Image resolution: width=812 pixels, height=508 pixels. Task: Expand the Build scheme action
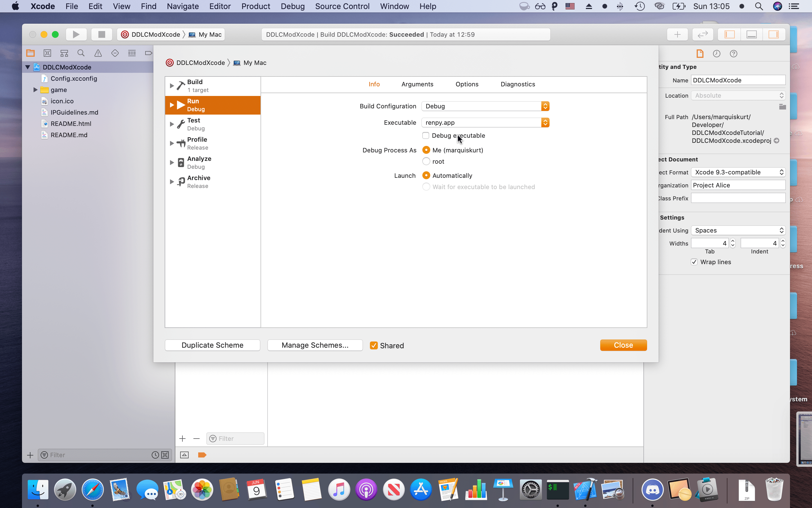[x=171, y=86]
